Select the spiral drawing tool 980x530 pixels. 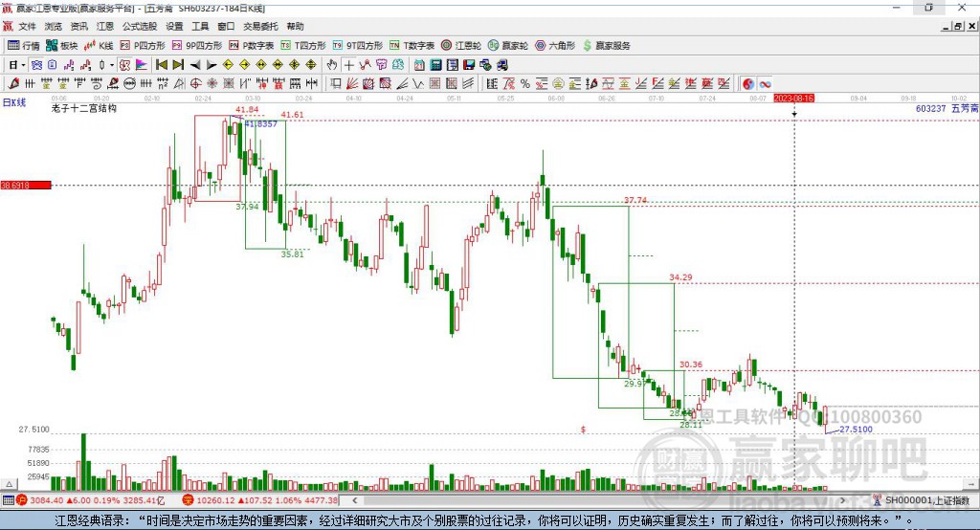point(97,84)
